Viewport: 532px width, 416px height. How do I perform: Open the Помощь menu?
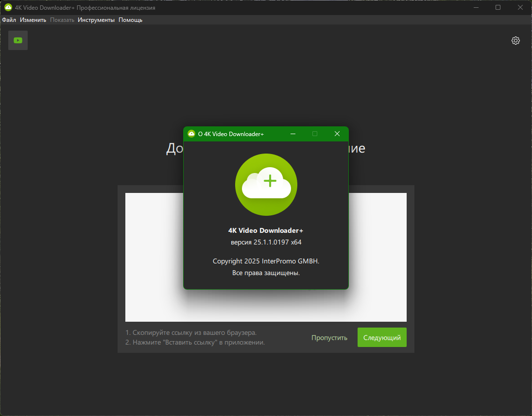click(131, 20)
